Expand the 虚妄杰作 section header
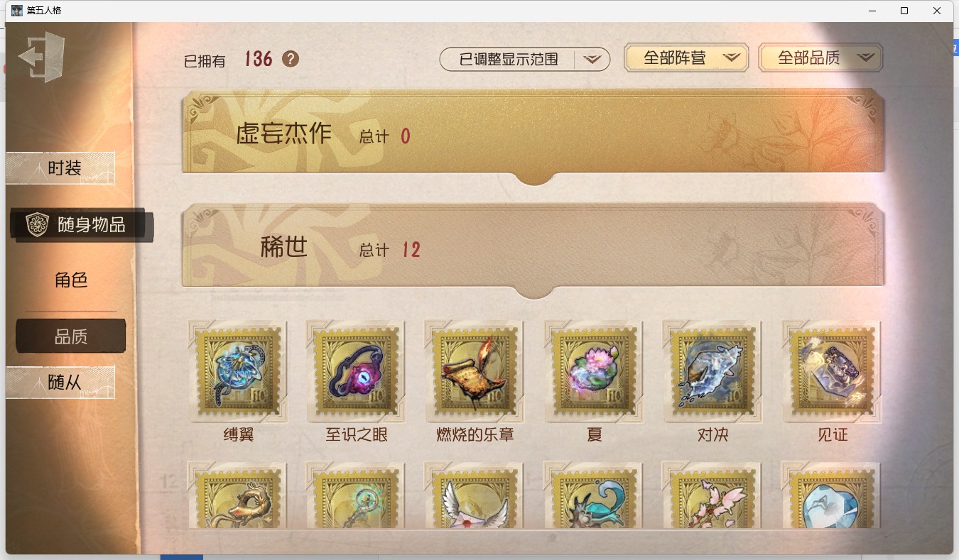959x560 pixels. 533,136
